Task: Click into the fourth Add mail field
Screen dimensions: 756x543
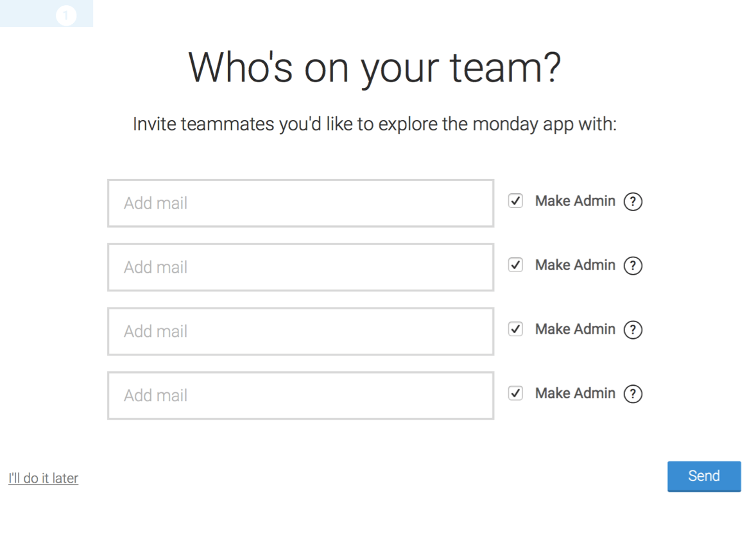Action: [x=301, y=395]
